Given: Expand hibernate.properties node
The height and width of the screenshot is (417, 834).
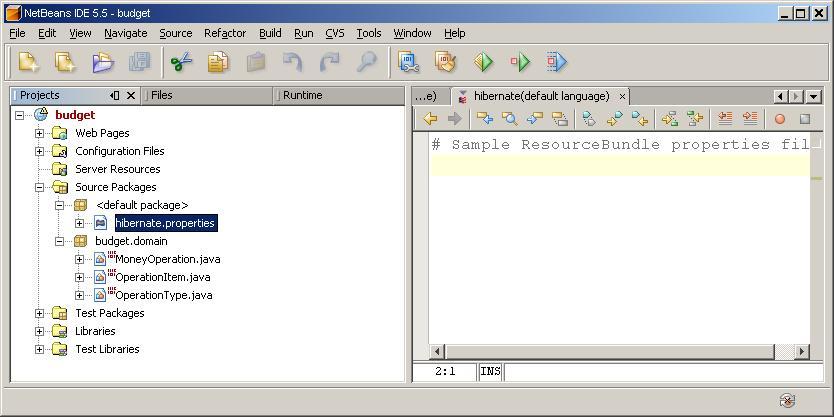Looking at the screenshot, I should tap(79, 223).
